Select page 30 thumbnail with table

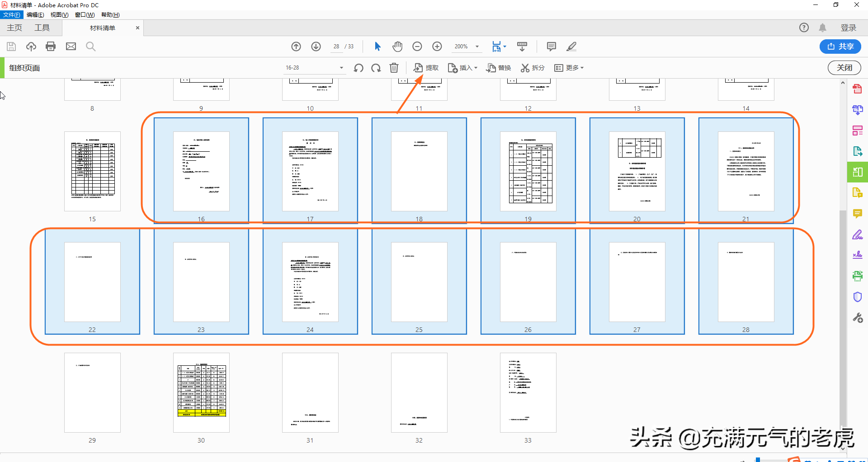(201, 392)
